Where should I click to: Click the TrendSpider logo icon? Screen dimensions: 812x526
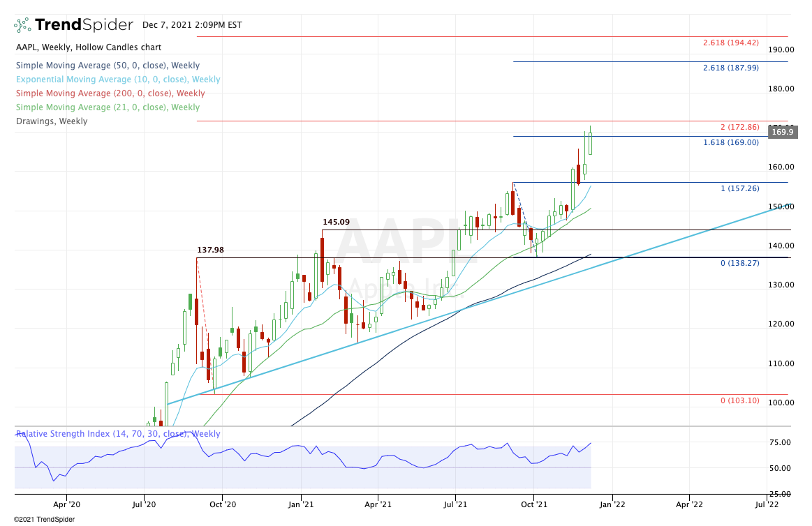click(22, 25)
